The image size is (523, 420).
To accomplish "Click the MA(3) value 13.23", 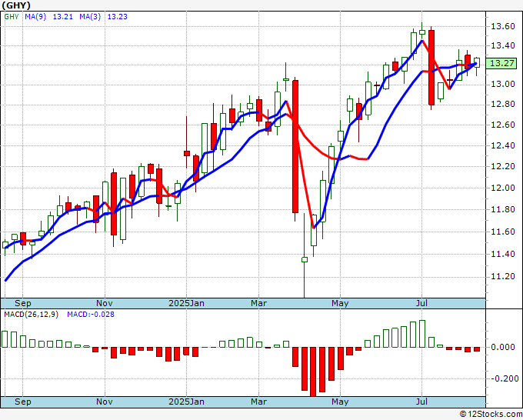I will pyautogui.click(x=118, y=17).
